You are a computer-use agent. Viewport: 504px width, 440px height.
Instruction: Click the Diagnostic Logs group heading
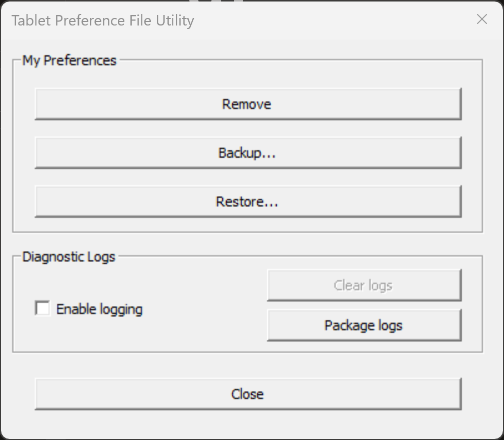[x=69, y=257]
